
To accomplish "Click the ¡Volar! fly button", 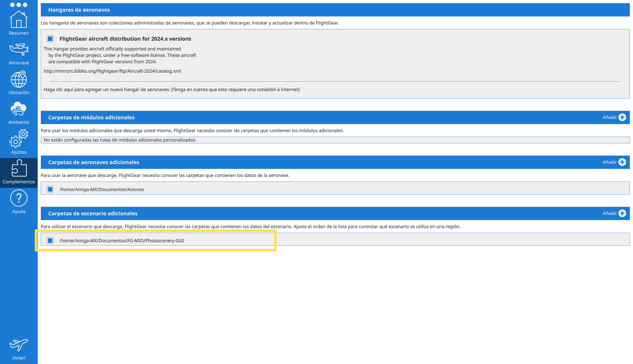I will click(x=19, y=349).
